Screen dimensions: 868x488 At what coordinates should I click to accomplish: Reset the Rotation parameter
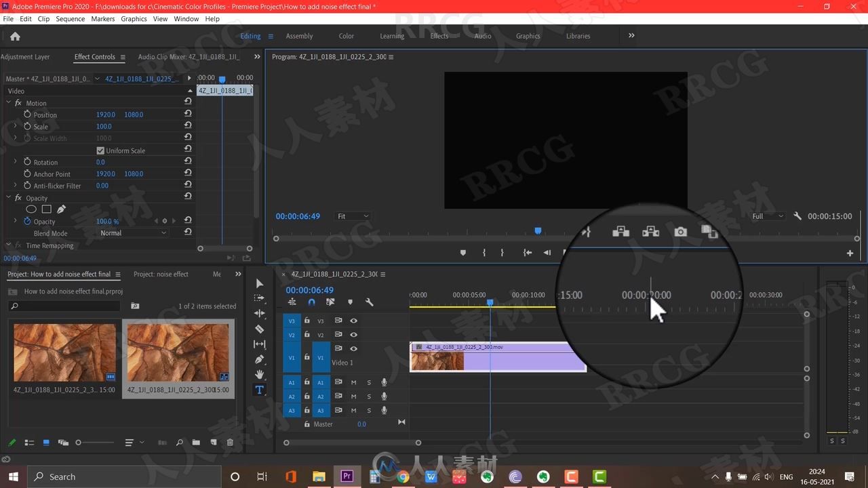(188, 162)
